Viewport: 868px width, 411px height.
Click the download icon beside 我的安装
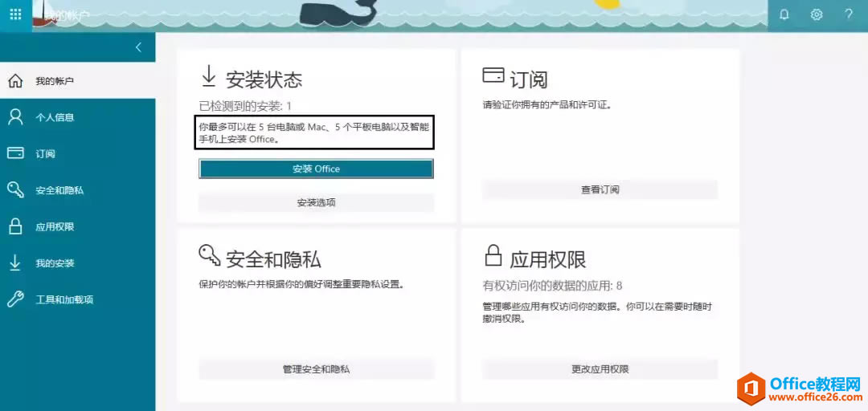point(15,262)
